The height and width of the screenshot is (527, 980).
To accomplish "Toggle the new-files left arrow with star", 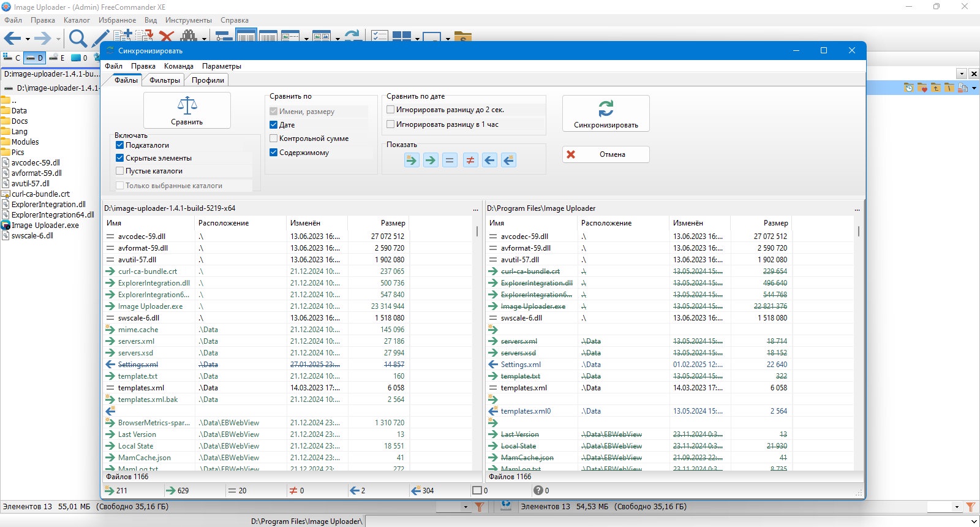I will (509, 161).
